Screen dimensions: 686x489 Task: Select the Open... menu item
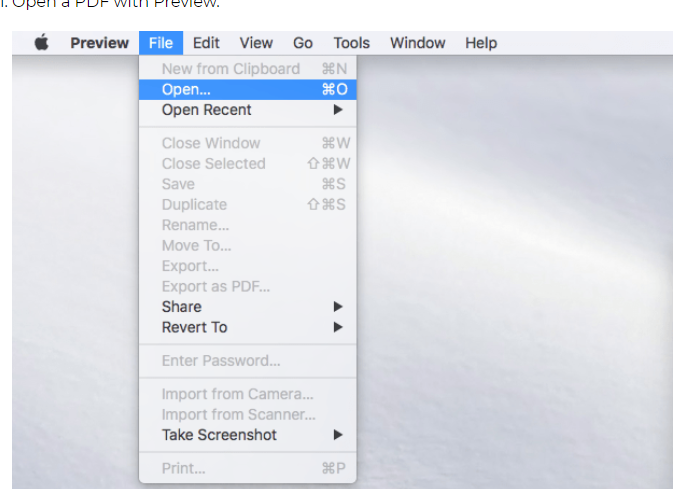[x=248, y=89]
